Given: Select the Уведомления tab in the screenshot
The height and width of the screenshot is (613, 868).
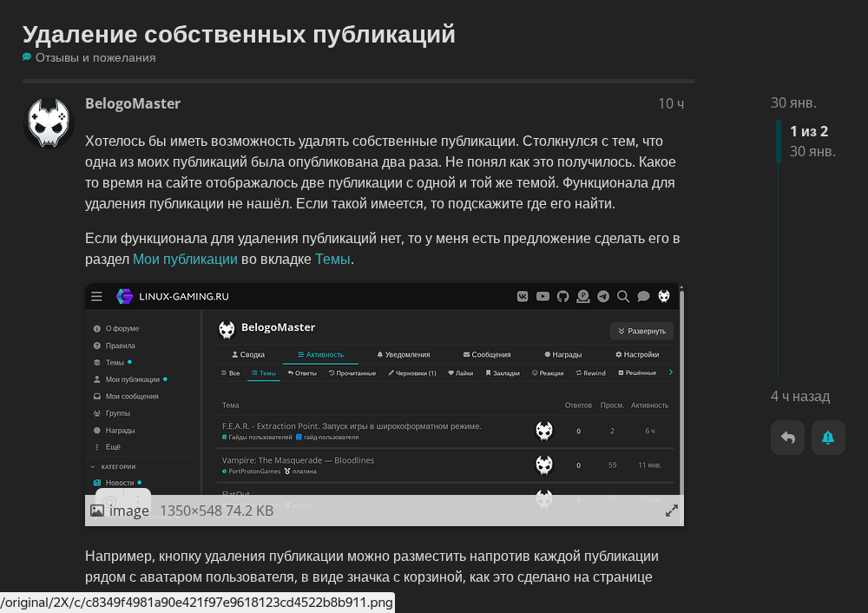Looking at the screenshot, I should point(403,354).
